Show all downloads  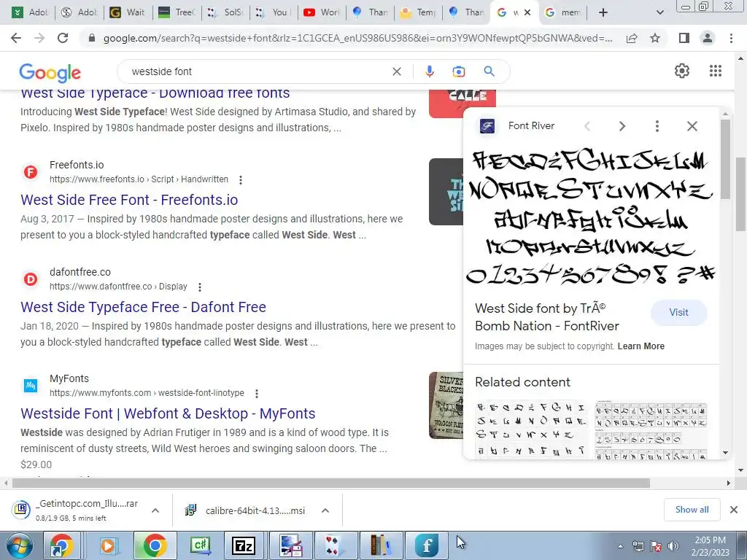(692, 510)
